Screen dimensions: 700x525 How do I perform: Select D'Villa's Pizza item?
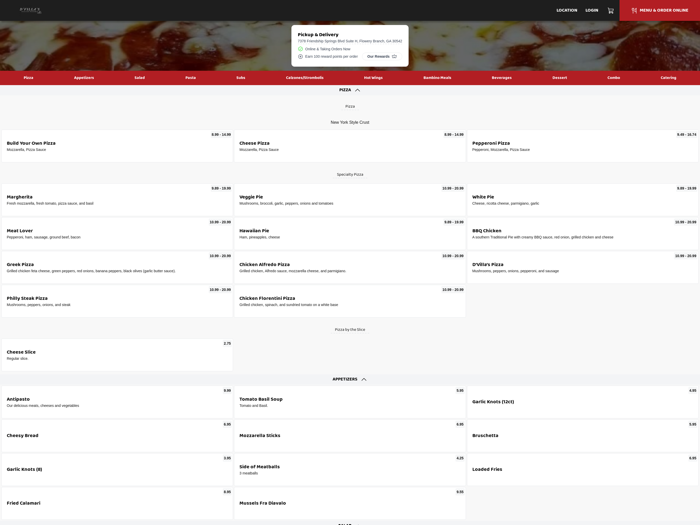coord(583,267)
